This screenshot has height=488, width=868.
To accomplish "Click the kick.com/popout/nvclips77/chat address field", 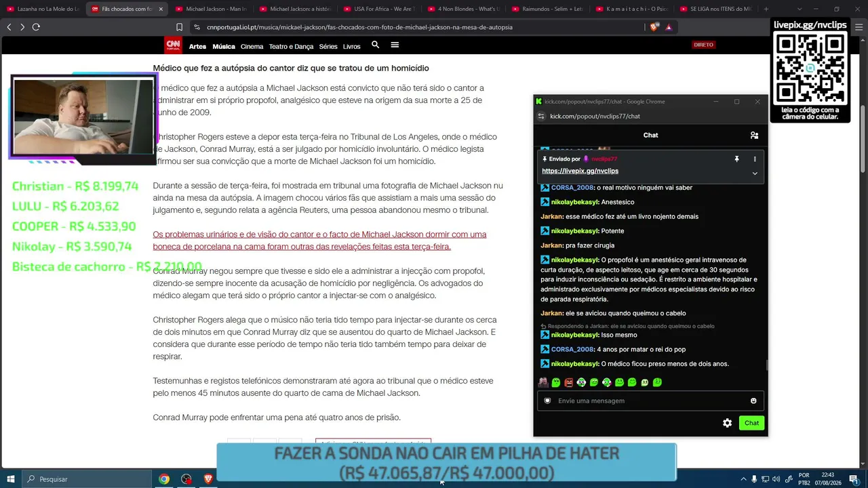I will (x=595, y=116).
